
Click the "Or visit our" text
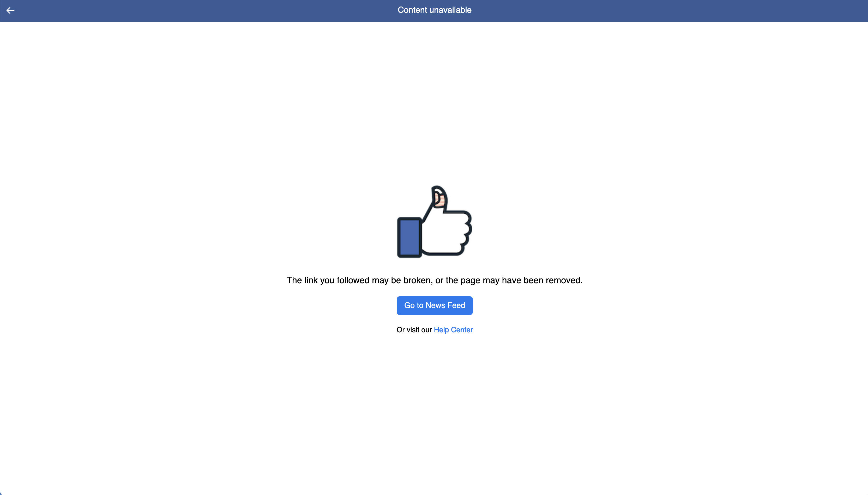click(x=414, y=330)
